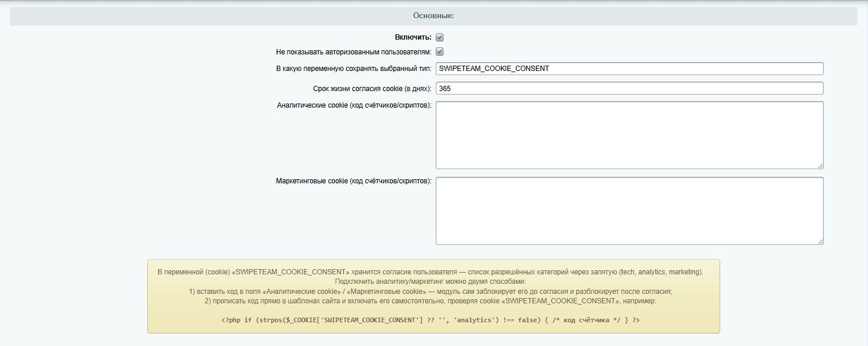Click the PHP strpos example code line

pos(430,320)
